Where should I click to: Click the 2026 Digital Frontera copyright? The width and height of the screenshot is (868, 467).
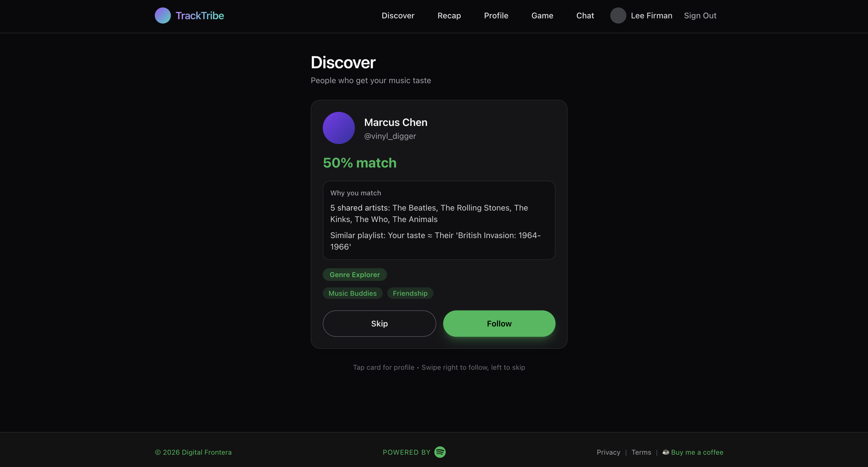[193, 452]
